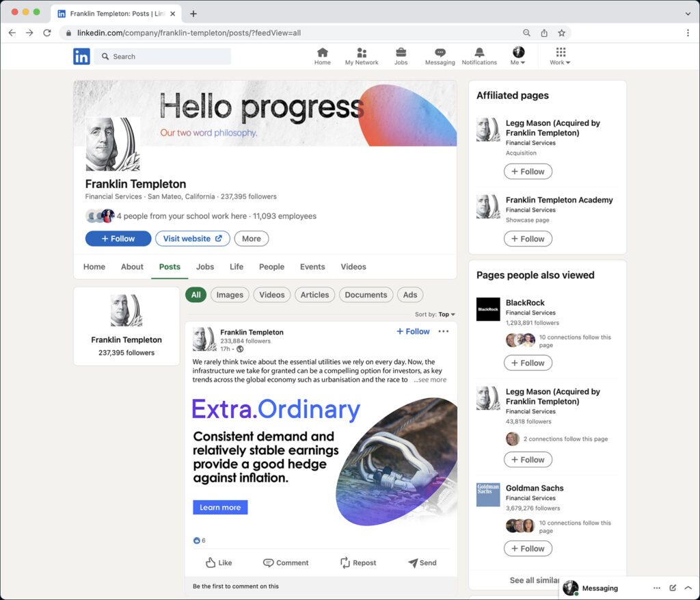Comment on the post
This screenshot has height=600, width=700.
pos(286,562)
